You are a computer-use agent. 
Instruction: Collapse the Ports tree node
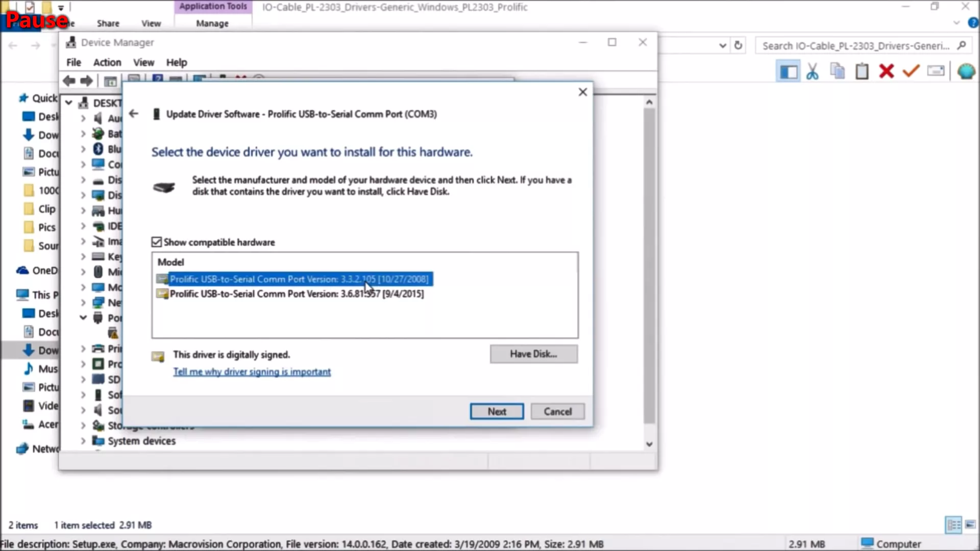tap(83, 318)
